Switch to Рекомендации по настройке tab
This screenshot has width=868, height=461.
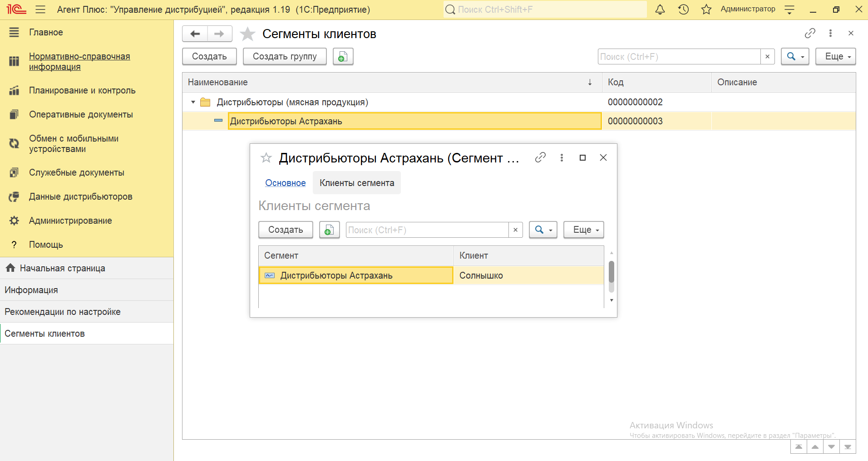(x=87, y=312)
